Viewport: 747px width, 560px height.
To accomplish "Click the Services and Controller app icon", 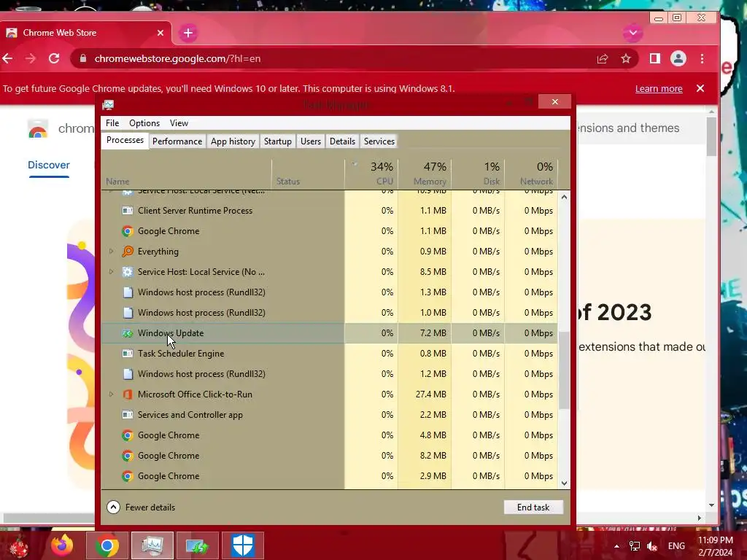I will tap(127, 415).
